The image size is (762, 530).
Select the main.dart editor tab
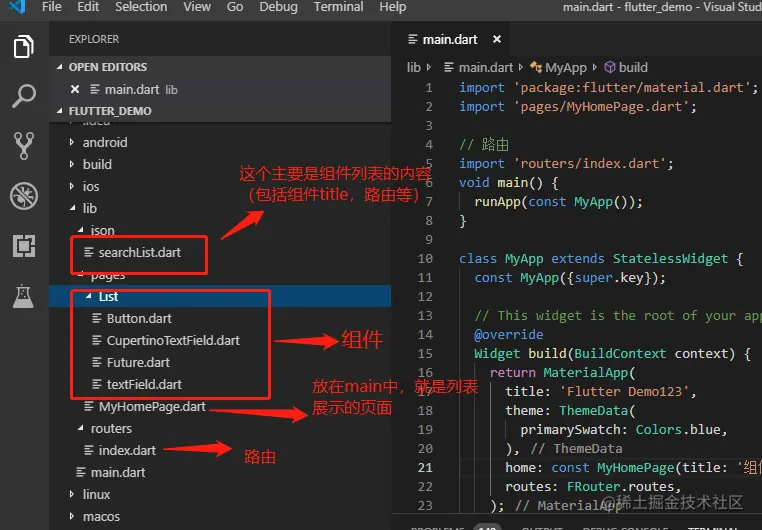coord(450,39)
